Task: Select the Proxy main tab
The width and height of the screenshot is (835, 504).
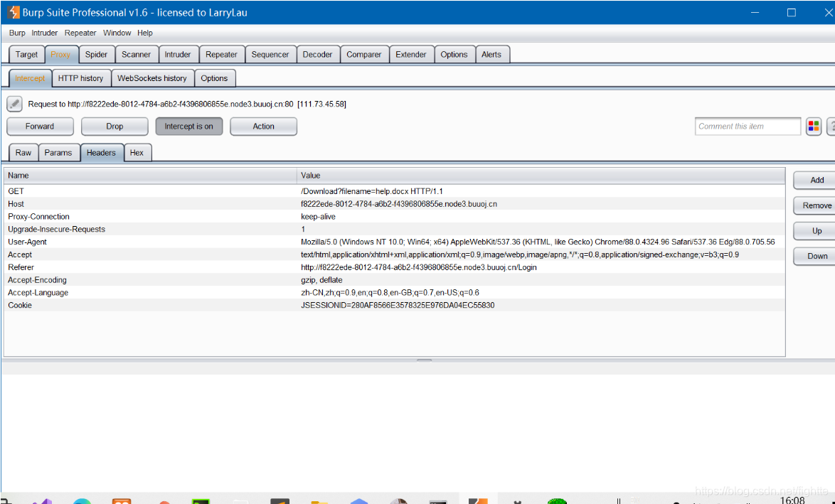Action: tap(60, 54)
